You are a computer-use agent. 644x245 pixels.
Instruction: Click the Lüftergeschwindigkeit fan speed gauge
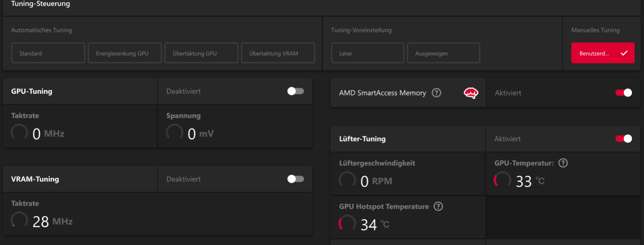tap(347, 180)
